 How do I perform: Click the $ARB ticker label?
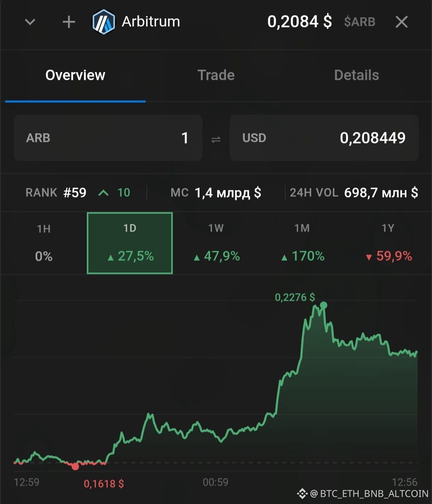360,22
